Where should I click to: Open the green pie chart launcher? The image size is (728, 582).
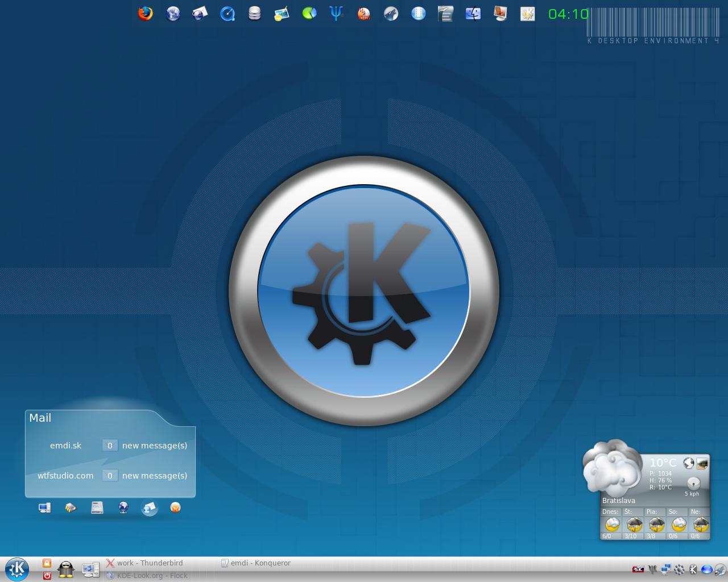click(309, 13)
